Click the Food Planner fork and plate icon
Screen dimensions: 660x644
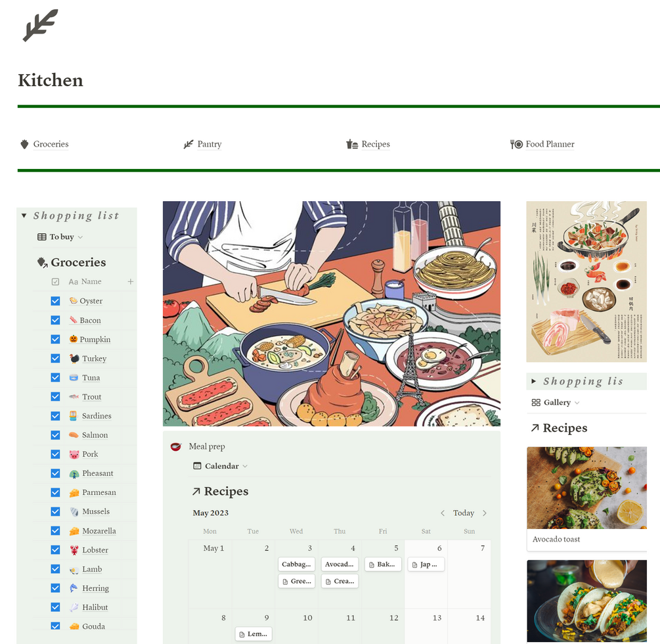(x=516, y=145)
